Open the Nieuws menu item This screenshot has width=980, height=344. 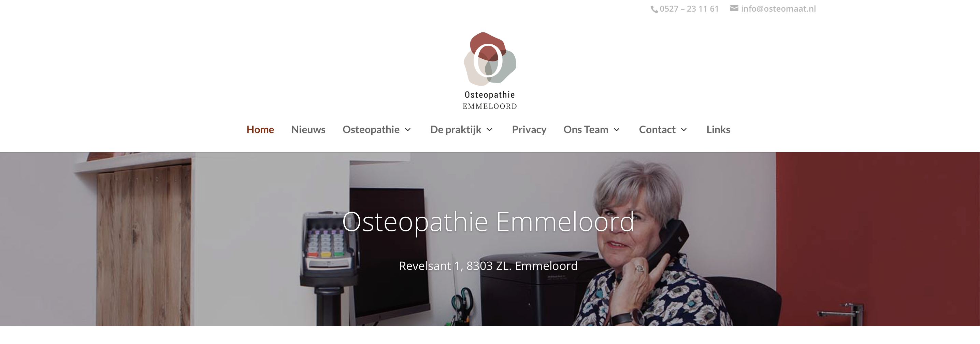[x=308, y=129]
